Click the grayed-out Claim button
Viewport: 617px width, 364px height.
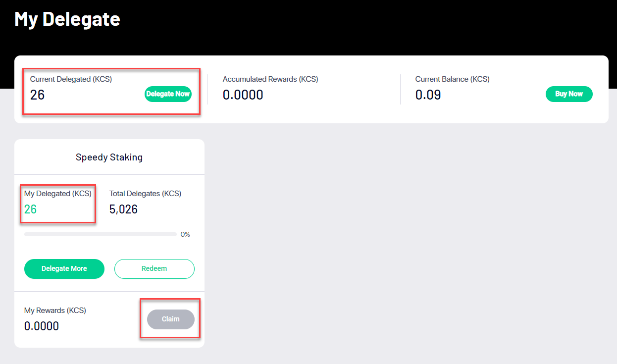170,319
